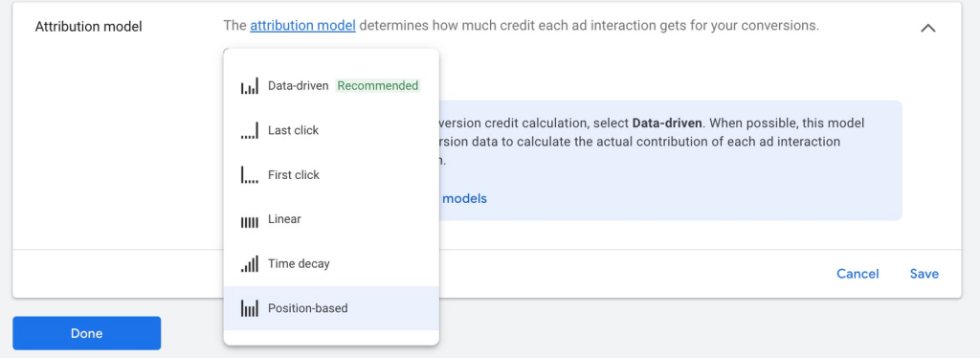Click the Last click model icon
Image resolution: width=980 pixels, height=358 pixels.
(x=250, y=130)
